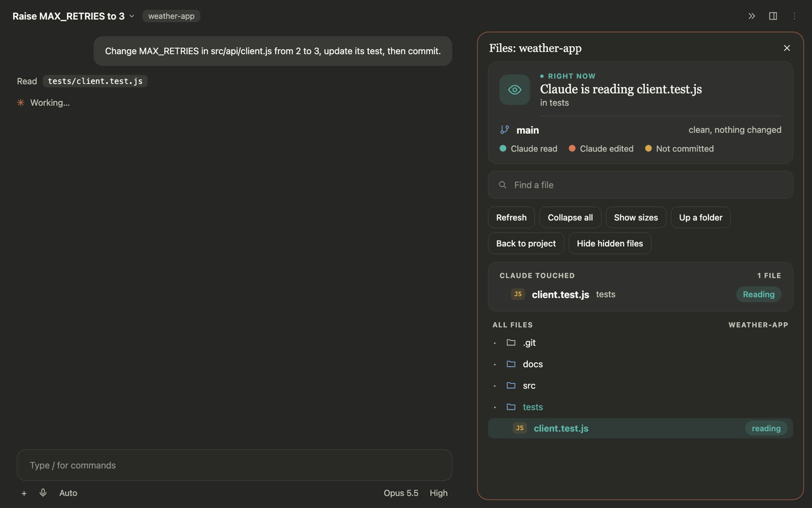Click the Reading status badge in Claude Touched

pos(758,294)
